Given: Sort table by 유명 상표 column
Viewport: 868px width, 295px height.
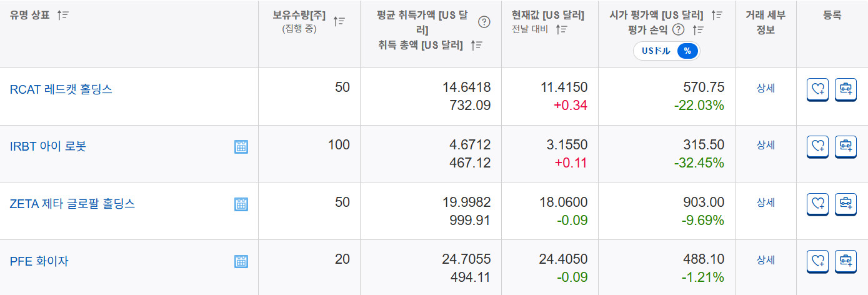Looking at the screenshot, I should [x=62, y=15].
